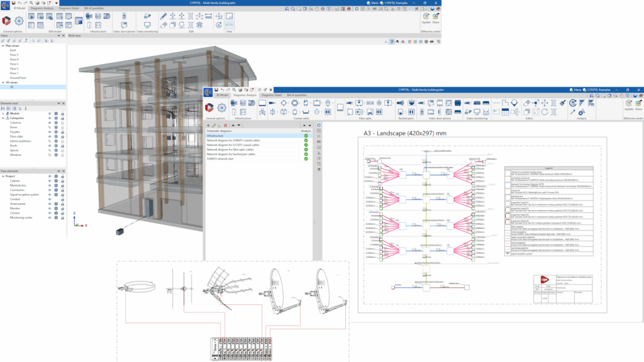Screen dimensions: 644x362
Task: Close the Elements read panel
Action: pos(63,103)
